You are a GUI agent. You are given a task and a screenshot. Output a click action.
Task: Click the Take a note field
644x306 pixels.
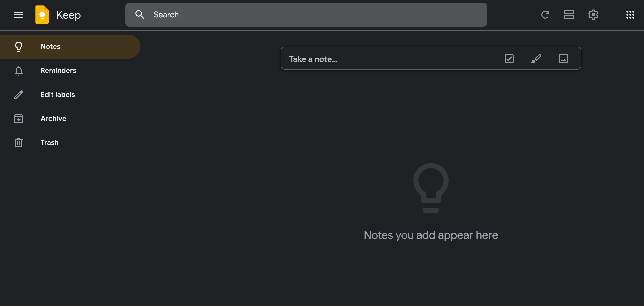[x=431, y=58]
